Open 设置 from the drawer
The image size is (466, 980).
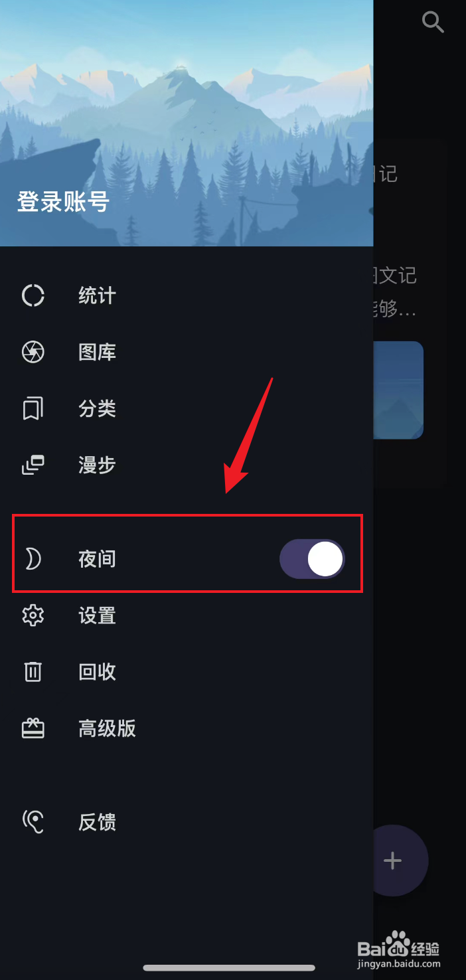click(x=187, y=615)
